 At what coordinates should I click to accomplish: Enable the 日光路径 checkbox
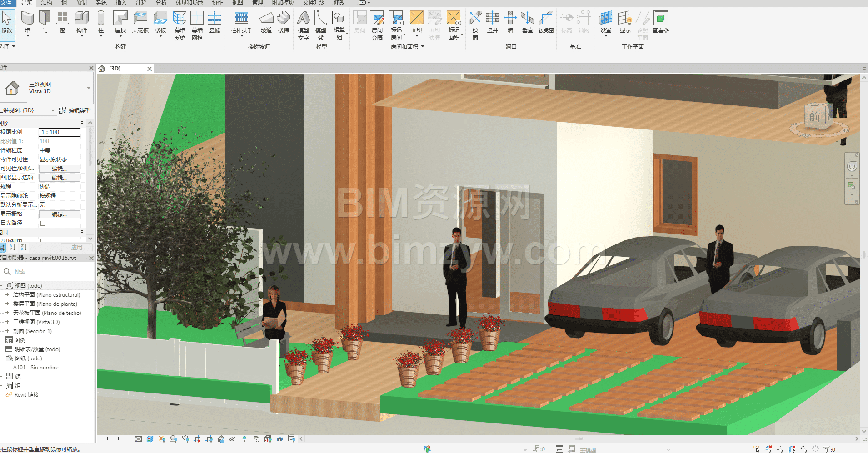[x=43, y=223]
